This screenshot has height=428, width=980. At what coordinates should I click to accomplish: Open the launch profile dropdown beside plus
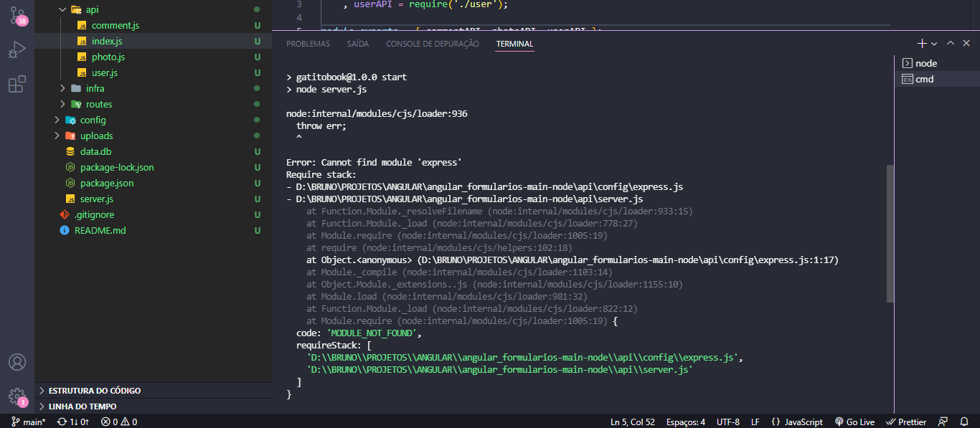click(934, 44)
